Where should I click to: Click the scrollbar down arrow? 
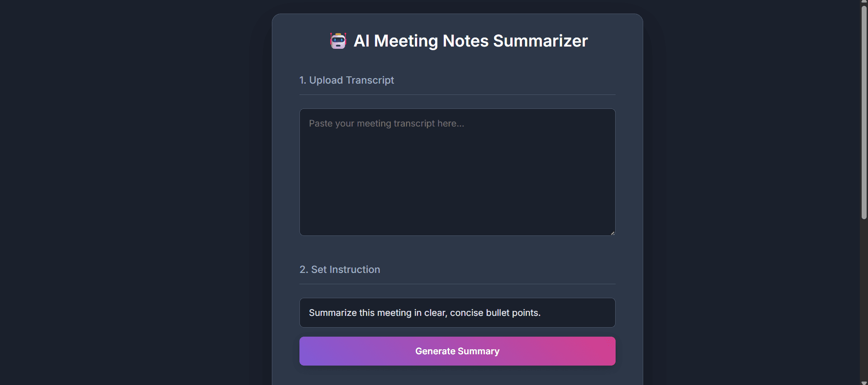coord(863,381)
